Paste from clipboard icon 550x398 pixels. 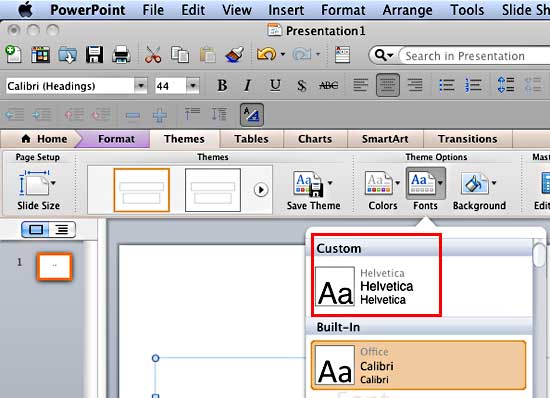pos(207,55)
